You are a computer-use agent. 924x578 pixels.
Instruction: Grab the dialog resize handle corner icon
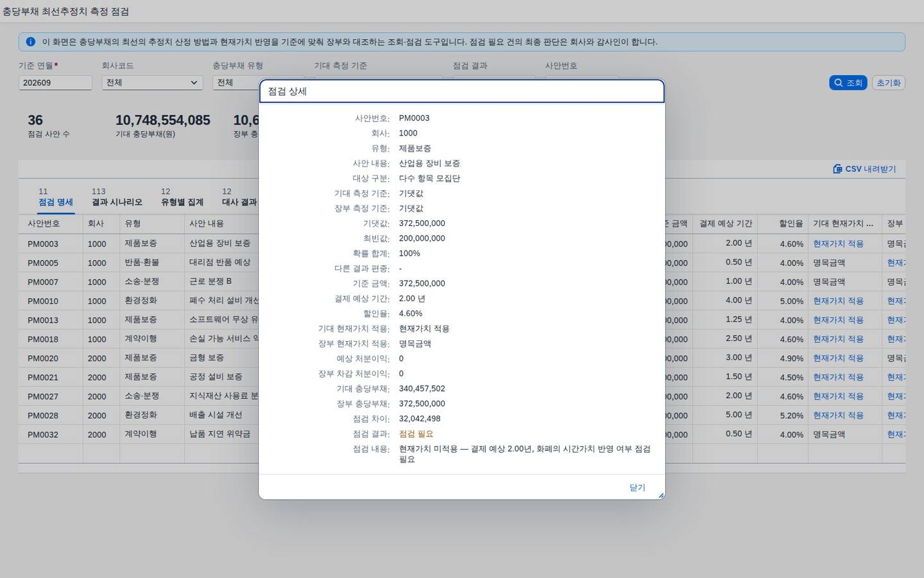pos(661,495)
